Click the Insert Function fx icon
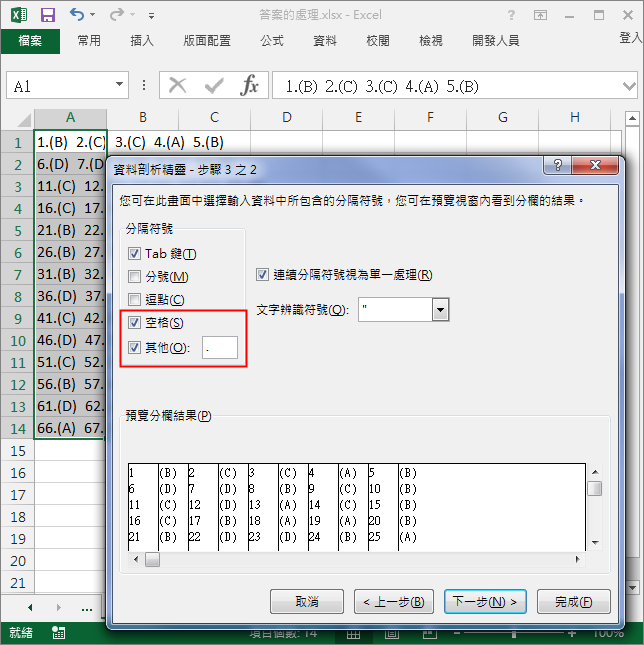644x645 pixels. click(249, 86)
